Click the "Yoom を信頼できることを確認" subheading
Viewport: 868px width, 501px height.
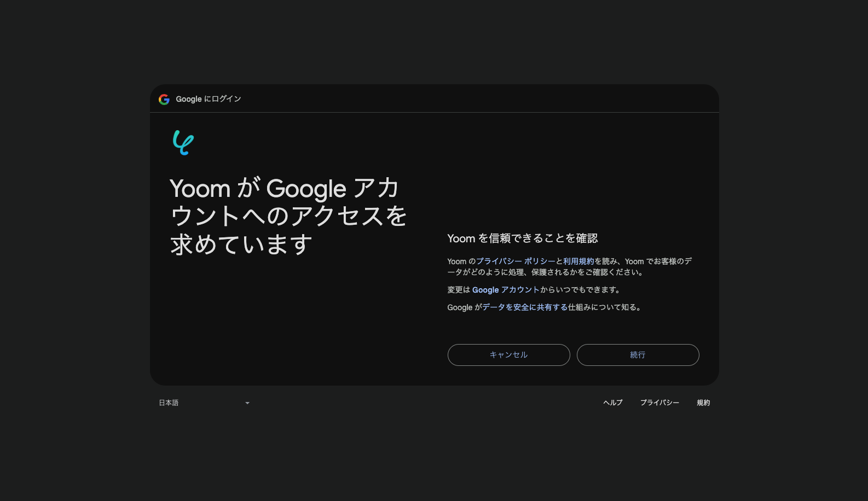tap(522, 238)
